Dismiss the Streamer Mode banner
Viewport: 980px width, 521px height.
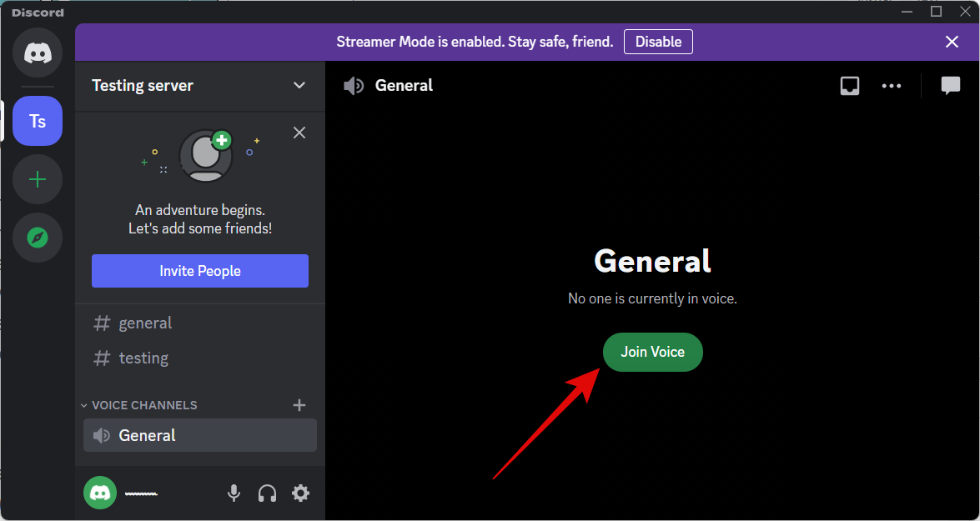tap(952, 42)
